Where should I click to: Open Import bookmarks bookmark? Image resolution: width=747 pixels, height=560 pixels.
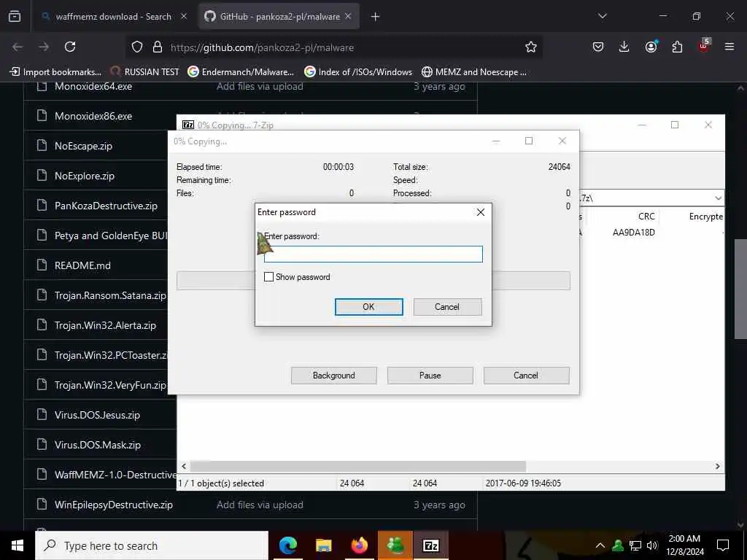56,72
